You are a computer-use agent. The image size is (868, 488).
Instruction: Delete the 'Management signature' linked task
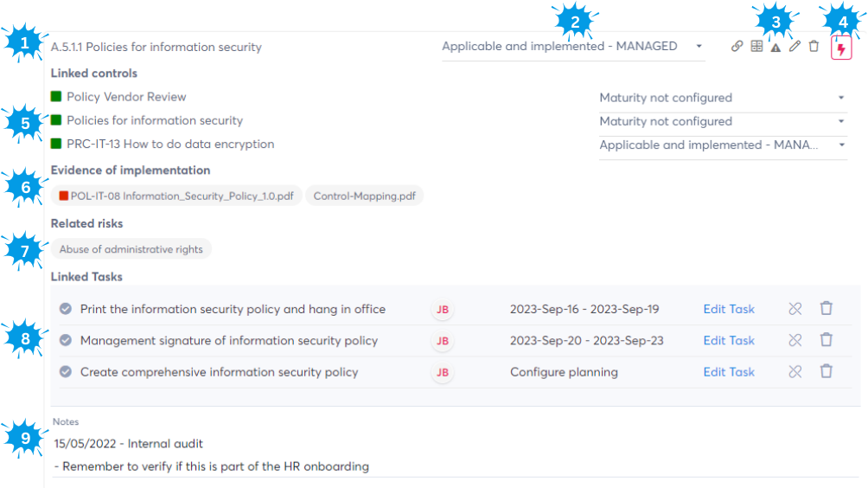coord(827,340)
